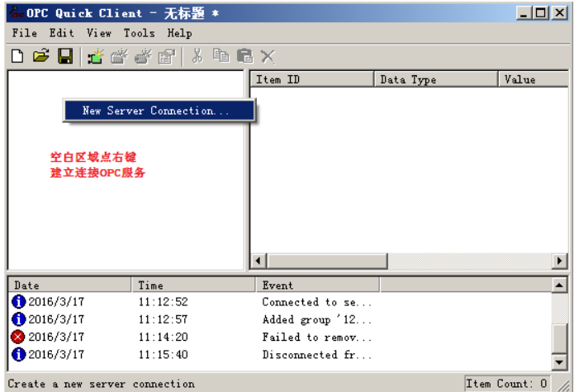Select the 'Added group '12...' event text
574x392 pixels.
pos(317,319)
